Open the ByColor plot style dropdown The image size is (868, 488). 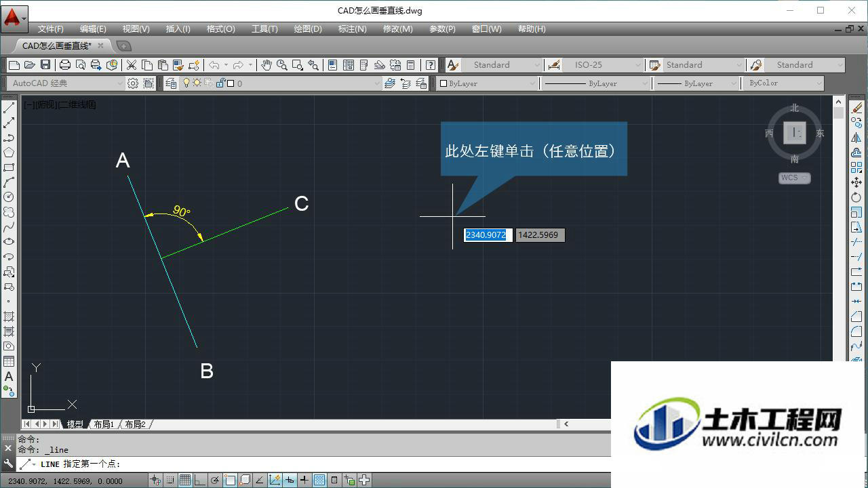tap(783, 83)
